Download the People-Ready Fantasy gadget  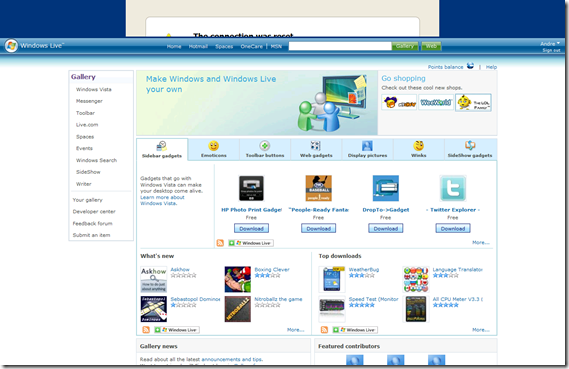[x=319, y=229]
